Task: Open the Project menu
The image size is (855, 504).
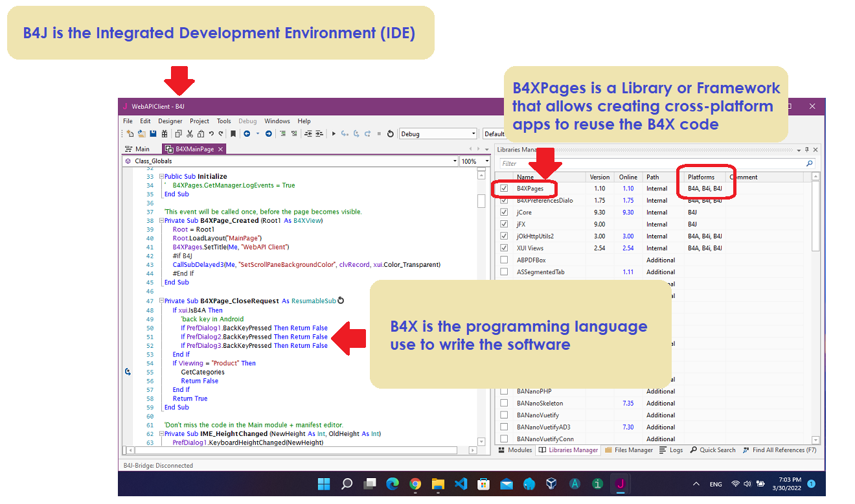Action: tap(199, 121)
